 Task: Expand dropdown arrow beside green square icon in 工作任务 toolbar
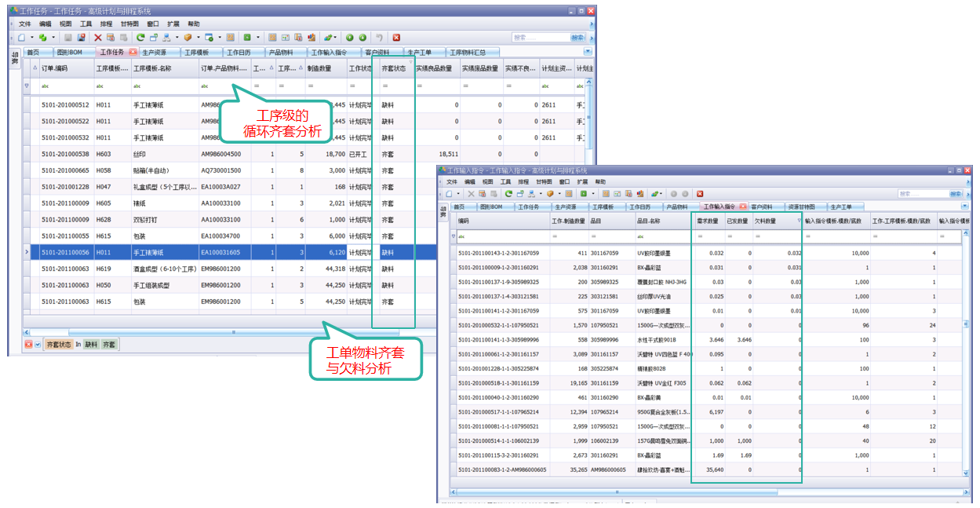[258, 38]
